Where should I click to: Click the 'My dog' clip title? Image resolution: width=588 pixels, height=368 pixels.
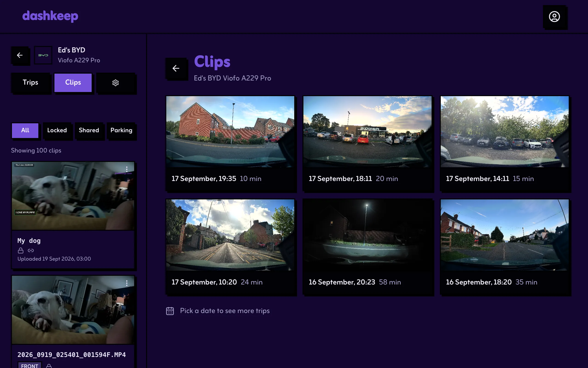click(29, 241)
